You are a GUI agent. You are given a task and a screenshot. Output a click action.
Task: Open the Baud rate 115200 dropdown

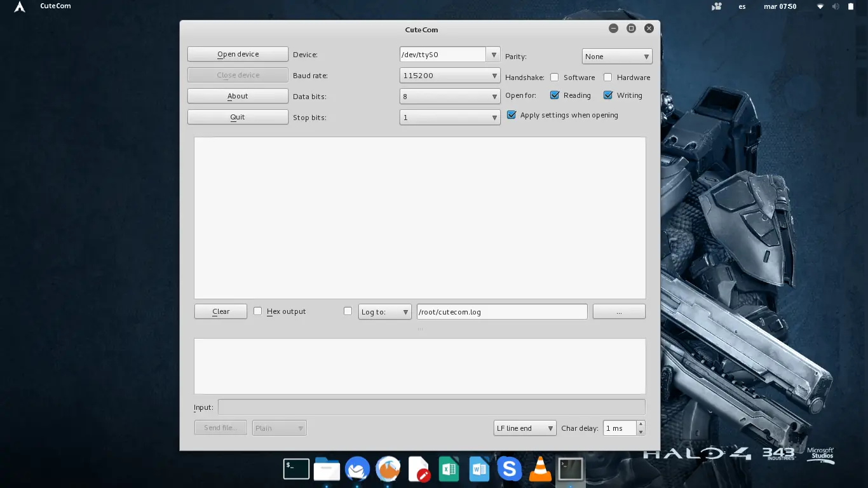[x=450, y=76]
